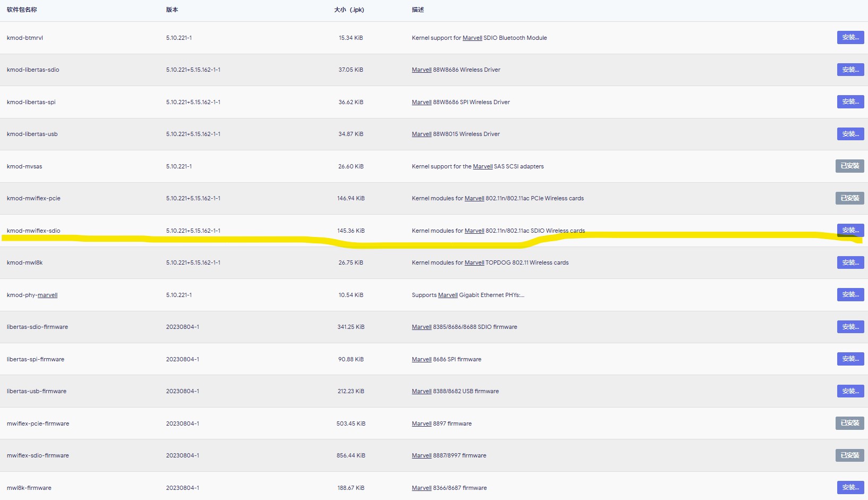868x500 pixels.
Task: Click the version column header
Action: 172,10
